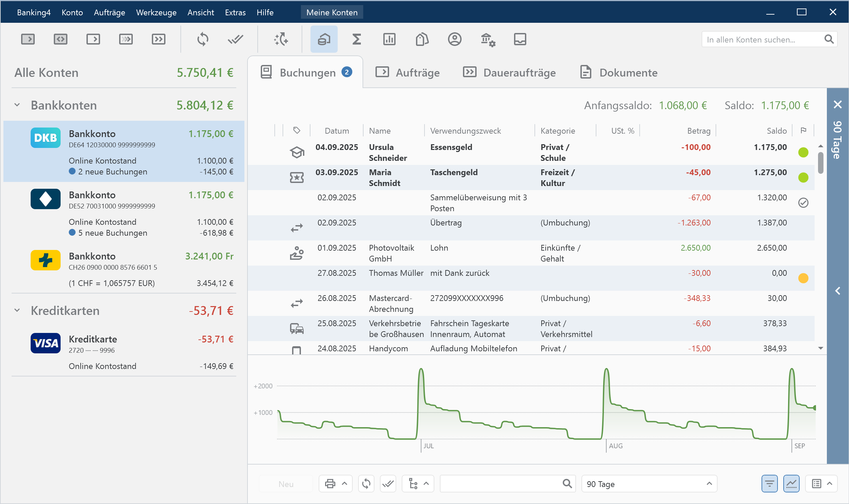The height and width of the screenshot is (504, 849).
Task: Click the Meine Konten title button
Action: point(332,13)
